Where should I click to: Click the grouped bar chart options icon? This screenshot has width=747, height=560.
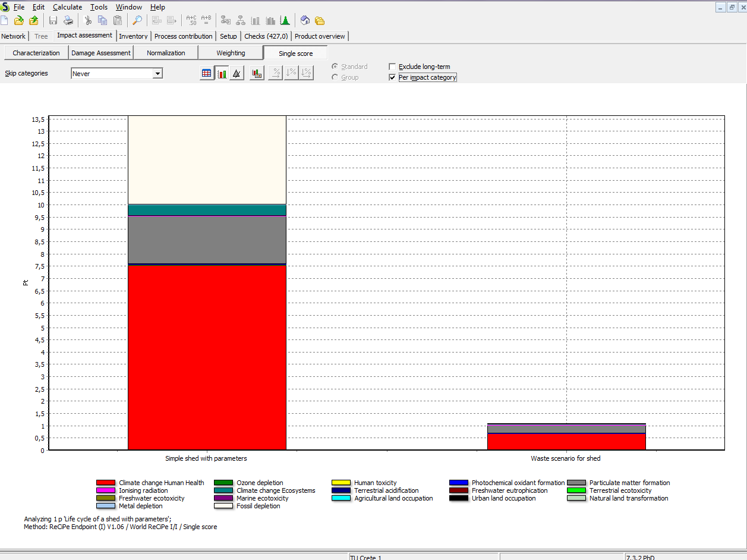[x=257, y=74]
